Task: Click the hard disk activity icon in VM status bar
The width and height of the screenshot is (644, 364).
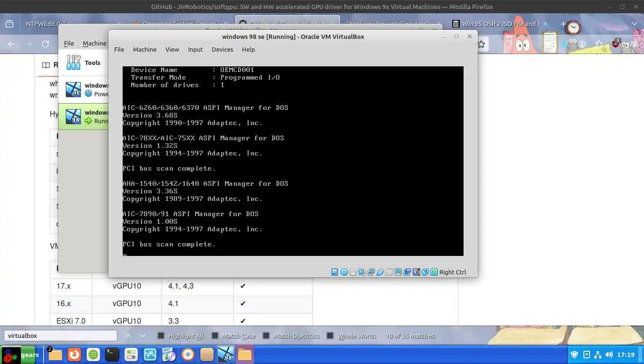Action: point(335,272)
